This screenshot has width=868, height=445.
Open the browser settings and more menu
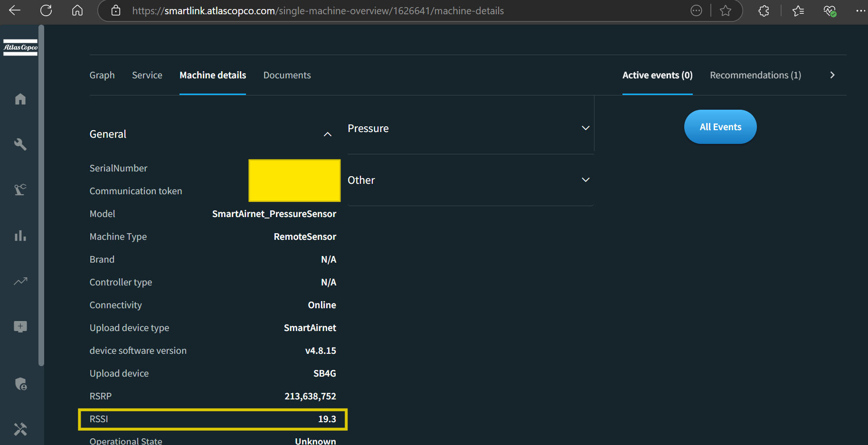[860, 10]
